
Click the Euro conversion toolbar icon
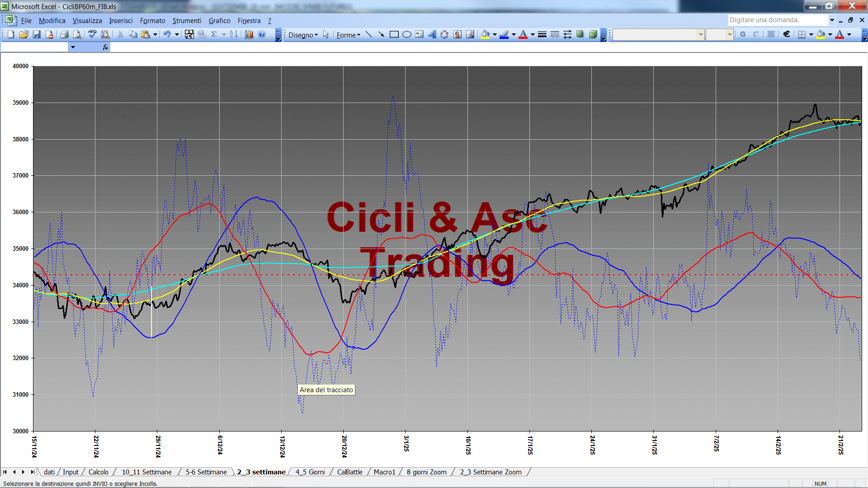189,35
